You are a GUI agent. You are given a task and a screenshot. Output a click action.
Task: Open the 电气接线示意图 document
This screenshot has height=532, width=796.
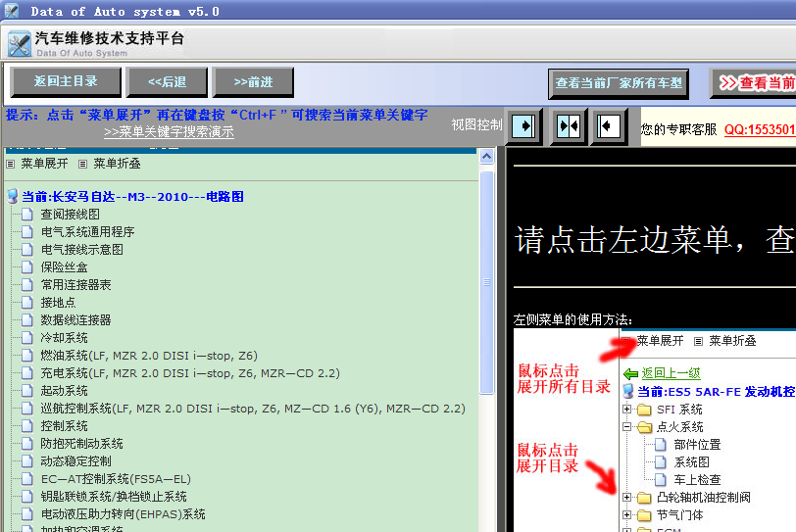click(81, 250)
